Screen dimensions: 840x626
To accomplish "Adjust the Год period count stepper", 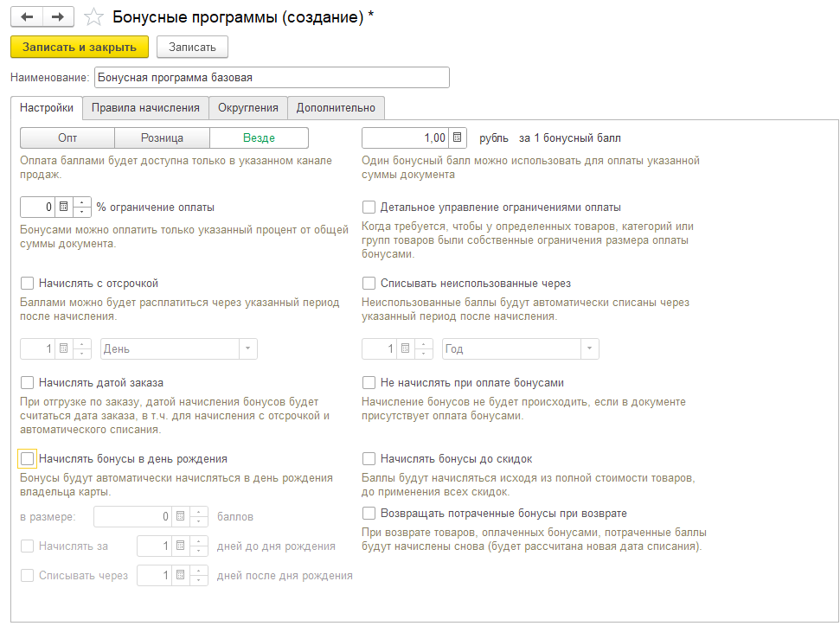I will tap(423, 348).
